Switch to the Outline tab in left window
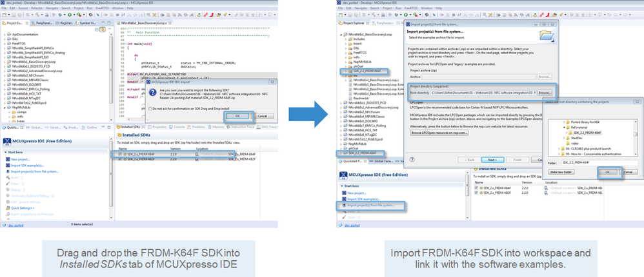Screen dimensions: 644x277 click(x=90, y=127)
